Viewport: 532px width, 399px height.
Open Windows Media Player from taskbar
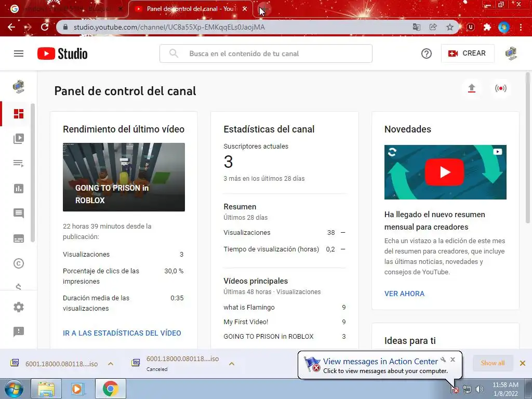(x=77, y=389)
